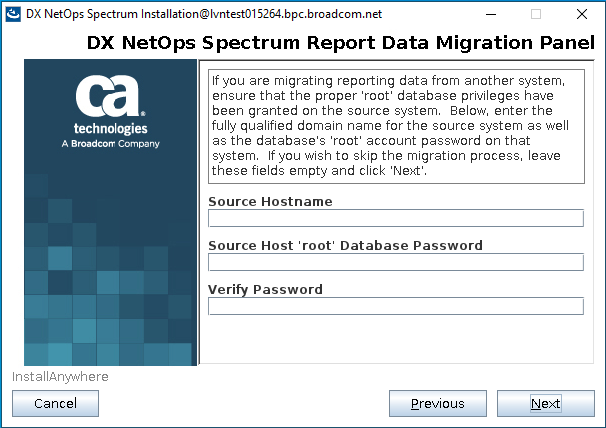The image size is (606, 428).
Task: Activate the Verify Password field
Action: coord(396,306)
